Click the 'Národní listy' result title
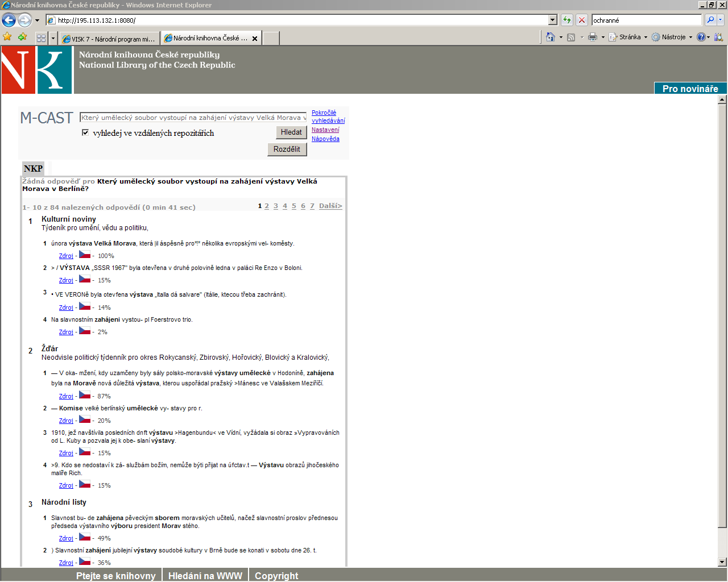 64,502
